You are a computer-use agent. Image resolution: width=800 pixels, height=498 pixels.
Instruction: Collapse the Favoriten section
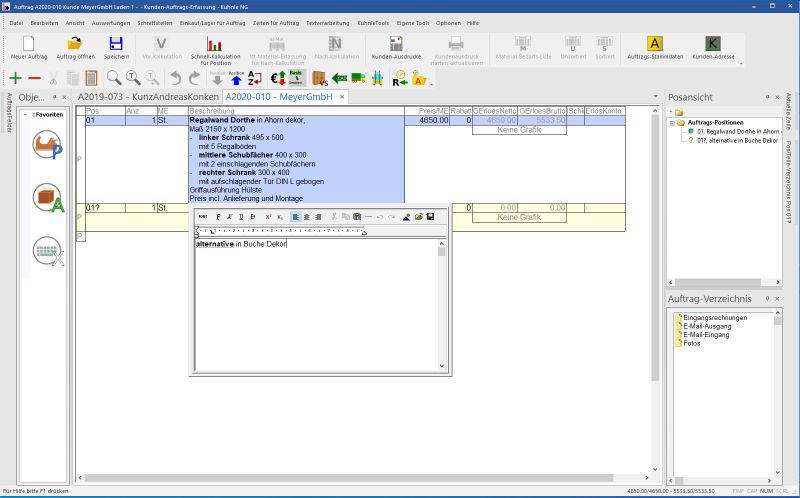pos(27,114)
